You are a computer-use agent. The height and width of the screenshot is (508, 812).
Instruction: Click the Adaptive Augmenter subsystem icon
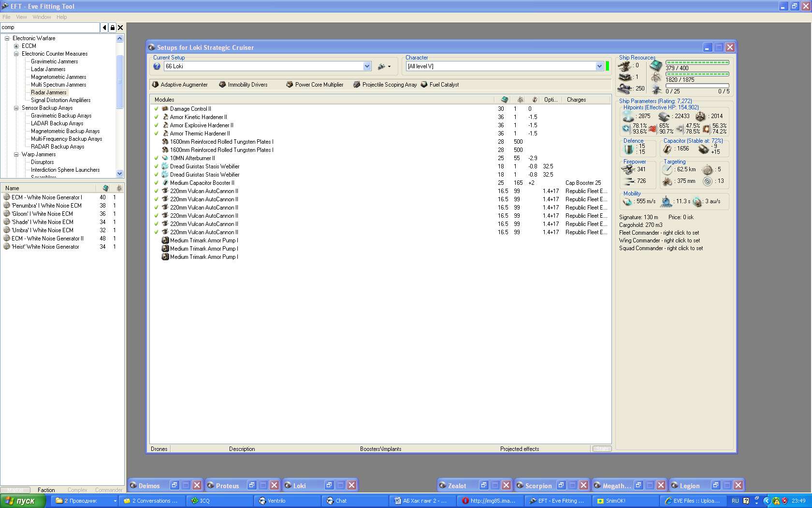click(x=155, y=84)
